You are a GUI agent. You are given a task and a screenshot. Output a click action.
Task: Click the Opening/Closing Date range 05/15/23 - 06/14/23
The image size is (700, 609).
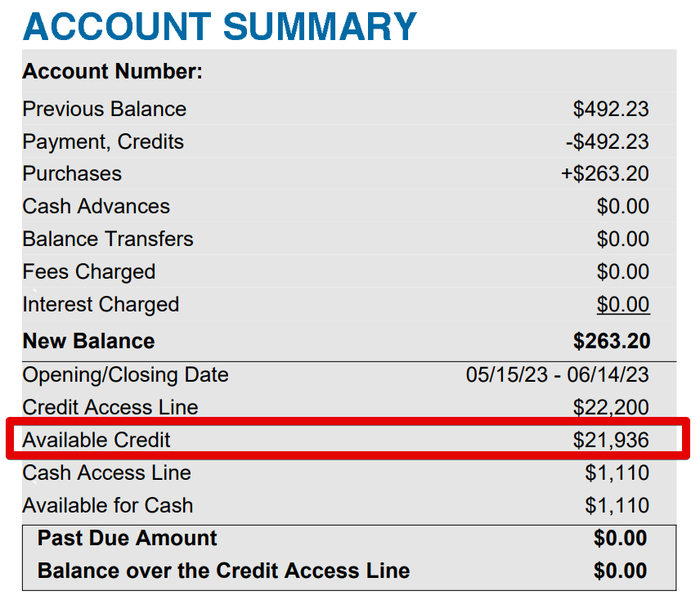tap(557, 375)
